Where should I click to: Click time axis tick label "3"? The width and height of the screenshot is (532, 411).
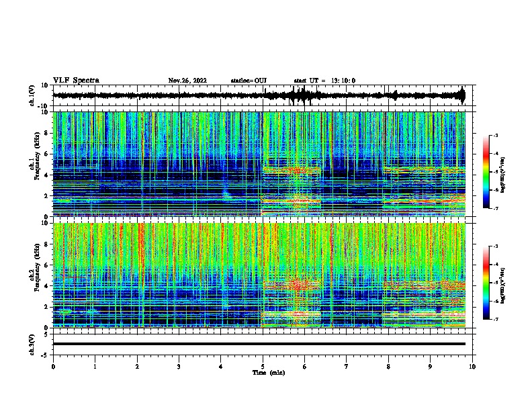click(x=179, y=367)
